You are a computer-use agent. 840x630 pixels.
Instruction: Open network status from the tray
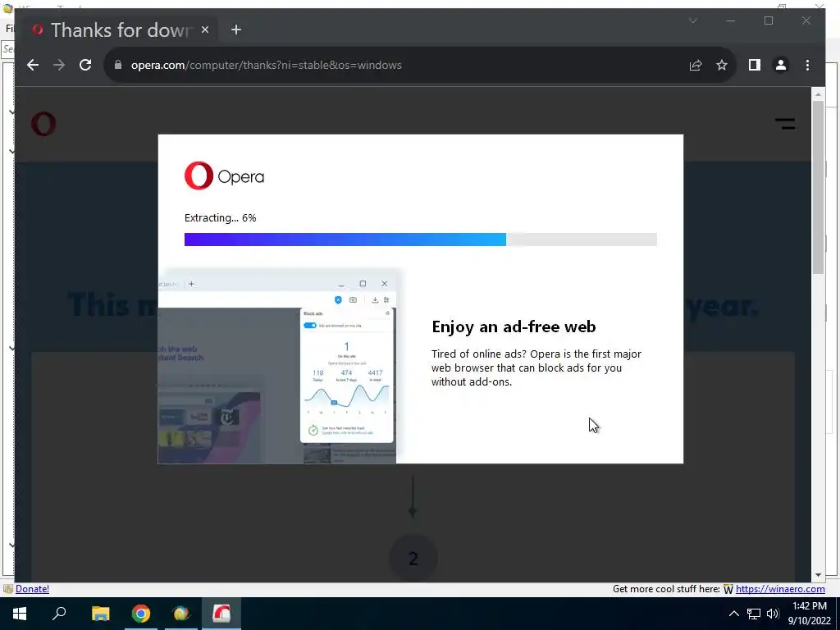754,614
